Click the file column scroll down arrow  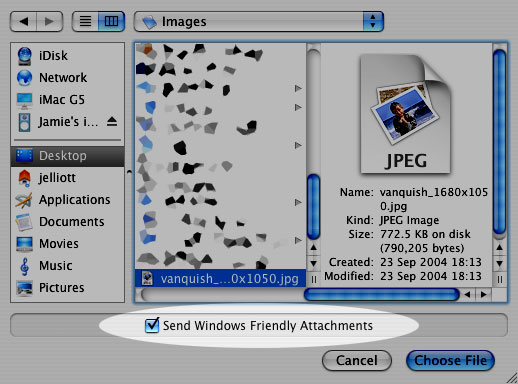point(313,263)
